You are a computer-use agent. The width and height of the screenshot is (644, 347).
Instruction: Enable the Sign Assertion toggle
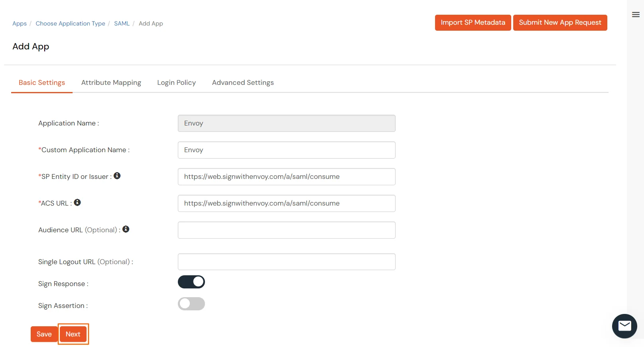[x=191, y=304]
